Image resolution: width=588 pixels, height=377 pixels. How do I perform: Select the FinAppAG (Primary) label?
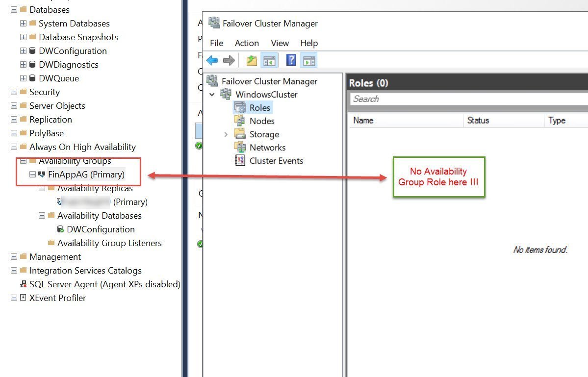86,174
